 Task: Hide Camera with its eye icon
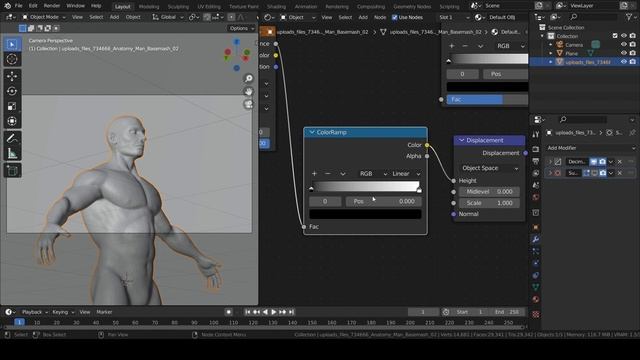tap(624, 44)
